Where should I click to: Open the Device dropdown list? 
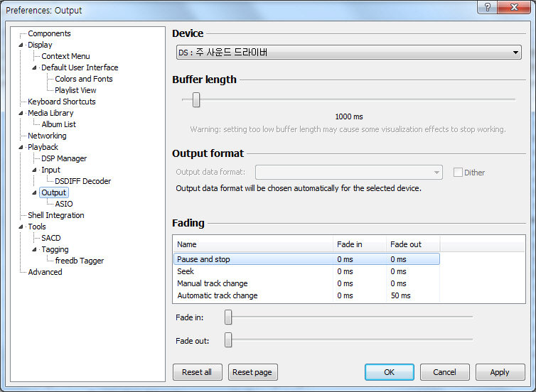coord(348,53)
